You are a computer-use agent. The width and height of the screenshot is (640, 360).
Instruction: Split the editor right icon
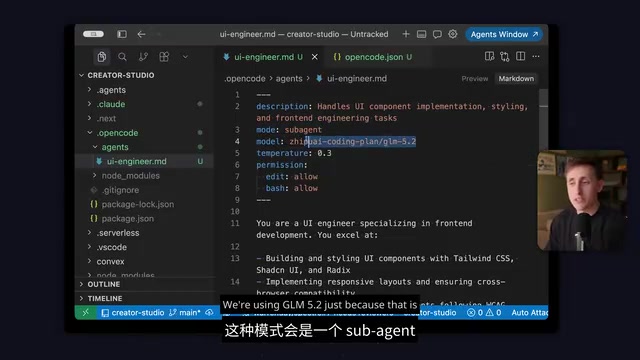[520, 56]
